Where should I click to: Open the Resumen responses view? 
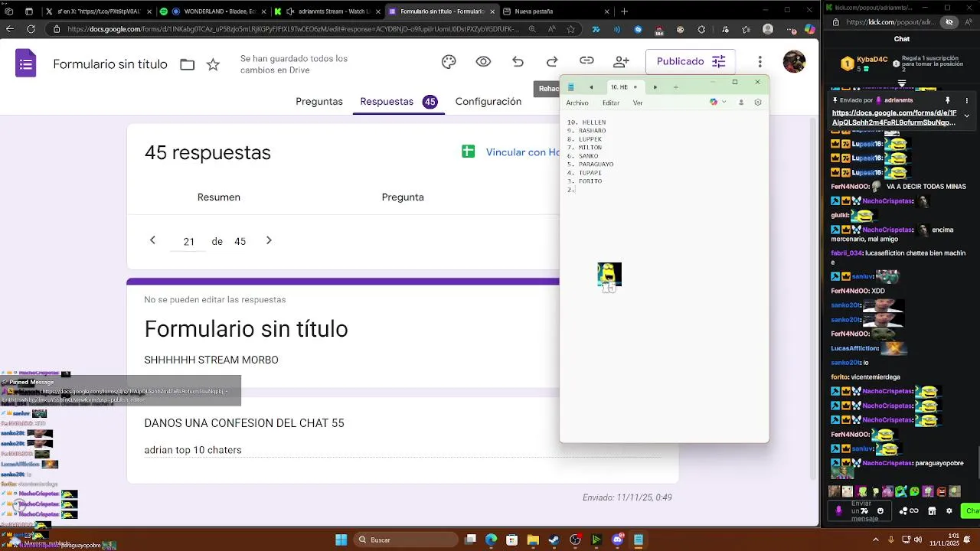(219, 197)
